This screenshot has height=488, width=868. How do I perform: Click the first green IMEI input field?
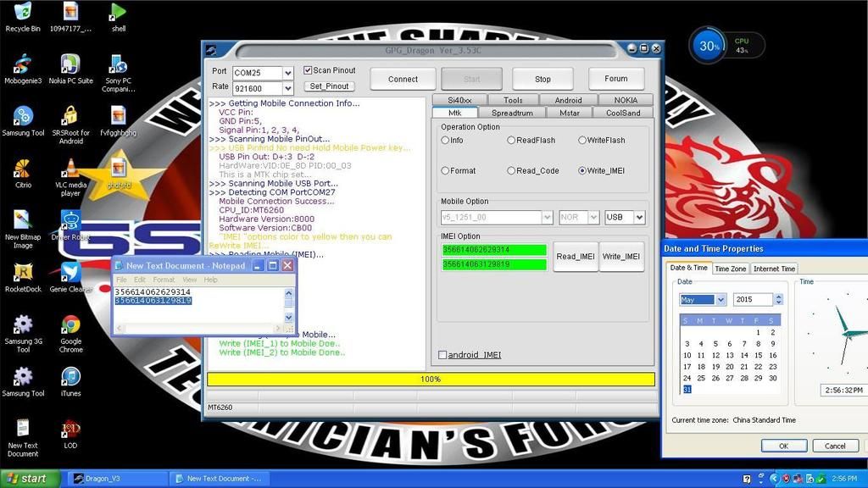pos(493,250)
